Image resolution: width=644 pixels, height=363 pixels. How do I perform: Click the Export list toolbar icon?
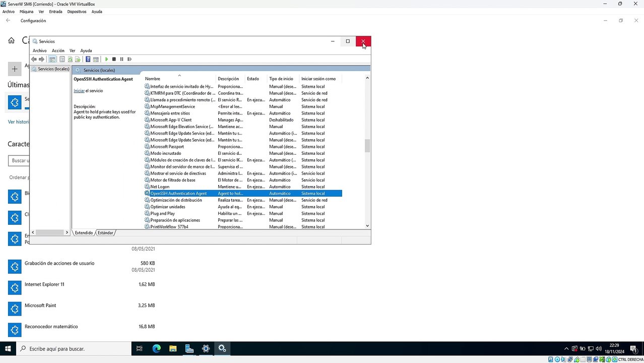[78, 59]
